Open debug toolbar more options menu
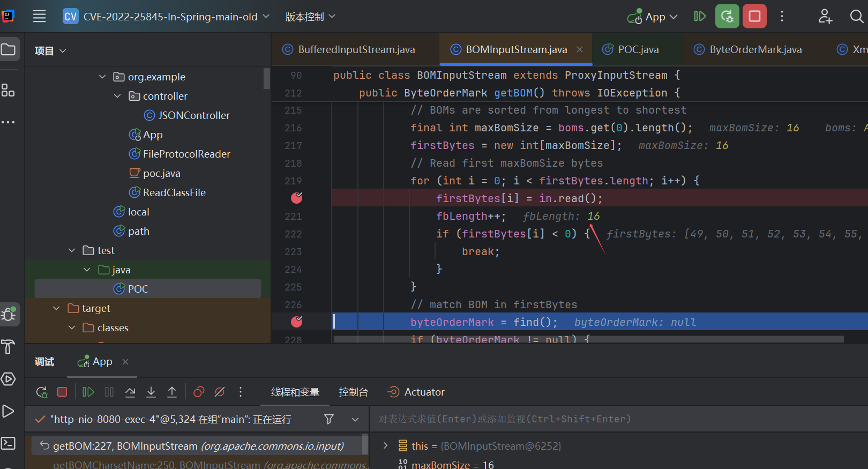 [x=241, y=392]
